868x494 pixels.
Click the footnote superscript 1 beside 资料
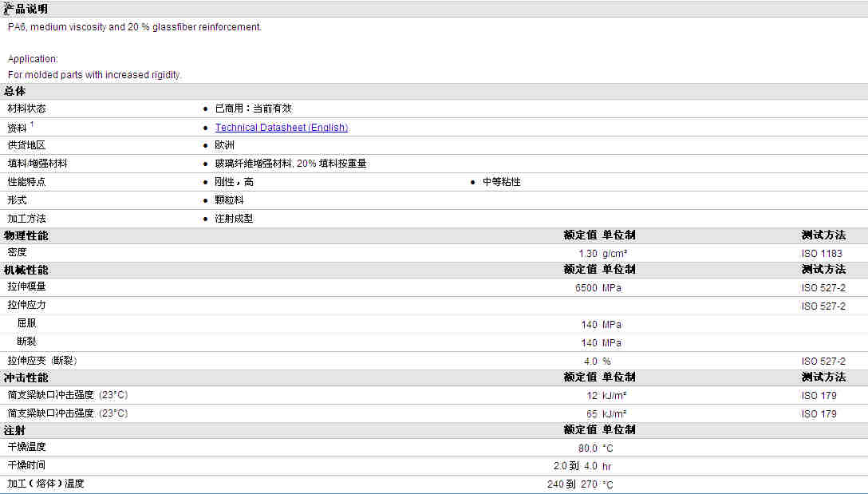click(32, 124)
